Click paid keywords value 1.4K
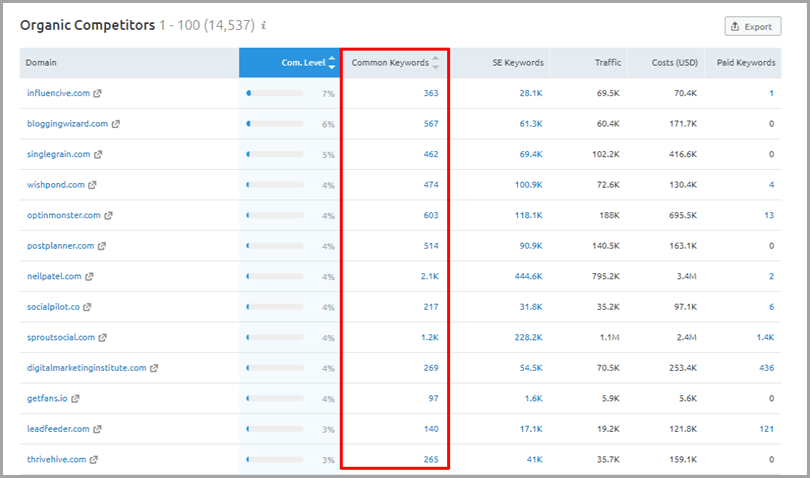This screenshot has height=478, width=810. coord(766,337)
